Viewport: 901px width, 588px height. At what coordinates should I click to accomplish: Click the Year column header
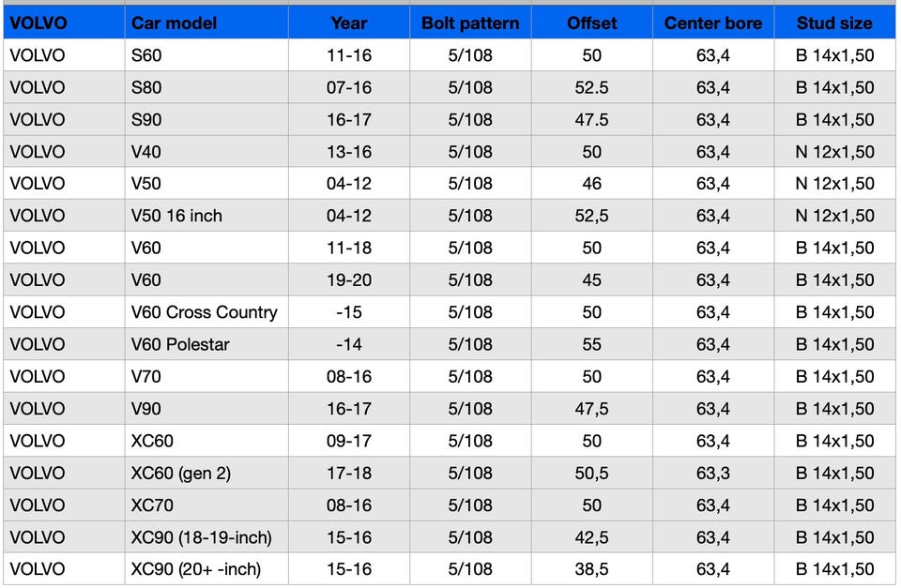[x=349, y=23]
